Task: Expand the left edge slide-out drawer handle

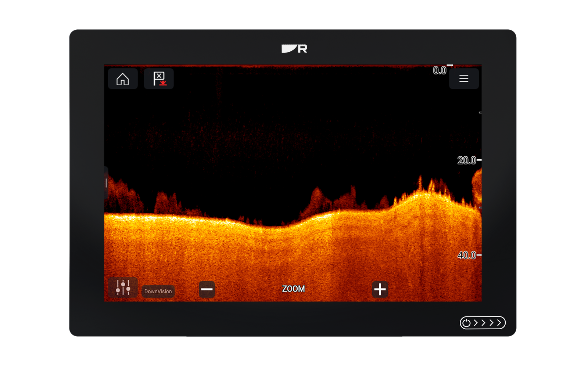Action: (106, 183)
